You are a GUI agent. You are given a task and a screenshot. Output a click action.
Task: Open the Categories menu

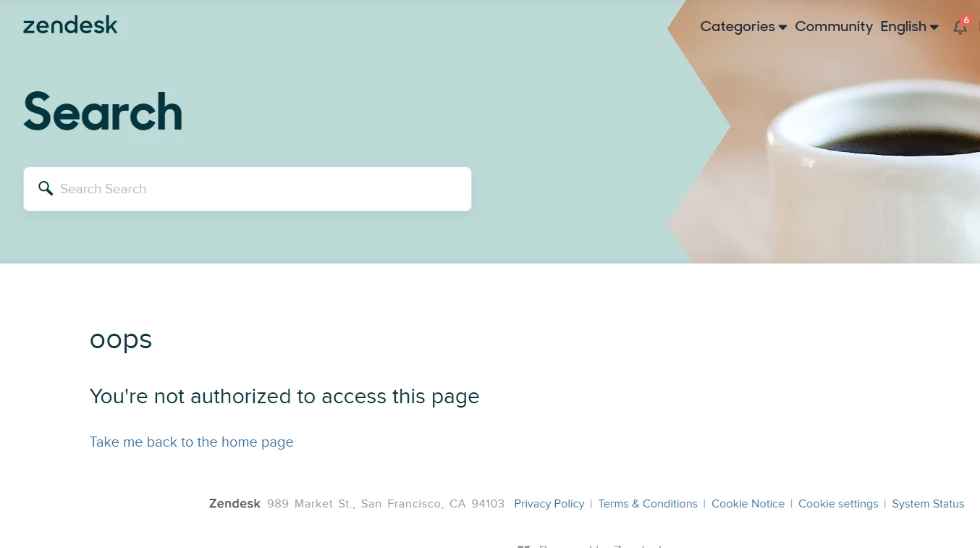click(x=743, y=27)
